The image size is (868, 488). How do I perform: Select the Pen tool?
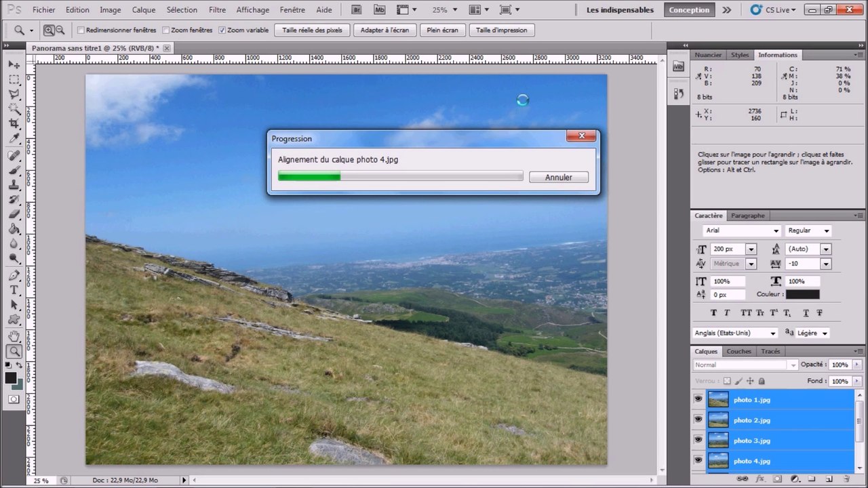(x=14, y=275)
